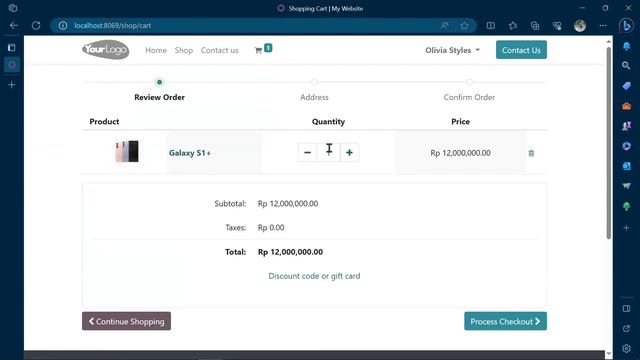The image size is (640, 360).
Task: Select the Confirm Order step
Action: pyautogui.click(x=469, y=97)
